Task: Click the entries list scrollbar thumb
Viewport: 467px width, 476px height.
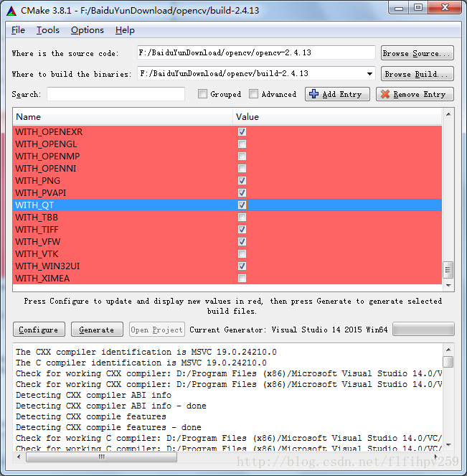Action: coord(448,270)
